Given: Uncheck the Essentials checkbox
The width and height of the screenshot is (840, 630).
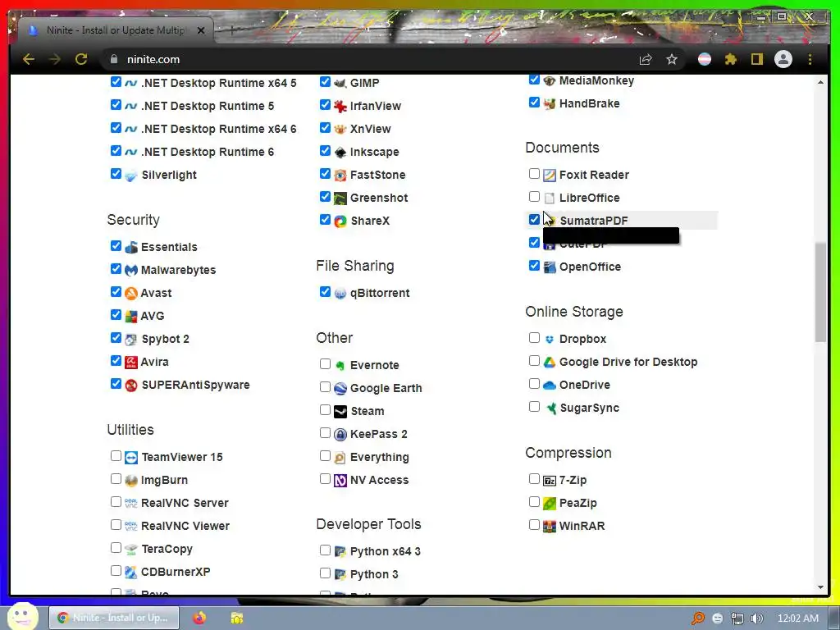Looking at the screenshot, I should pyautogui.click(x=116, y=246).
